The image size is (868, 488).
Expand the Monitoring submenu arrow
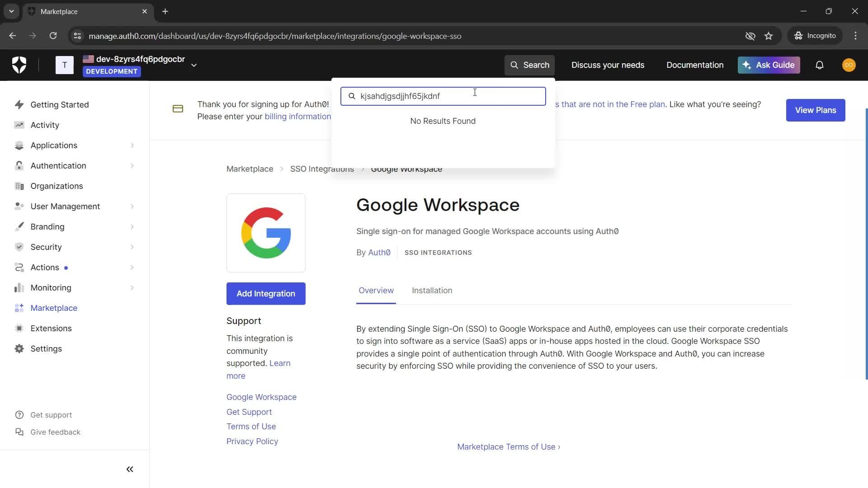click(x=132, y=288)
